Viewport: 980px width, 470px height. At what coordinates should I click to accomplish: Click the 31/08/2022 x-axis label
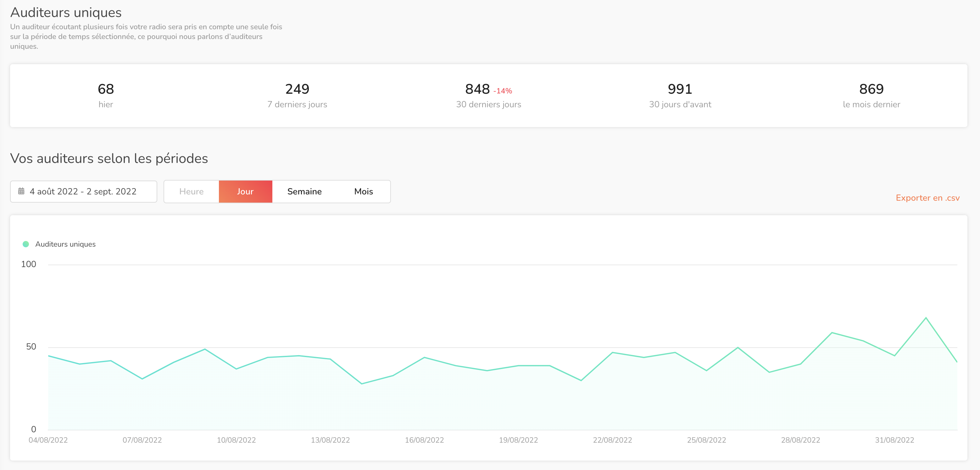click(894, 440)
